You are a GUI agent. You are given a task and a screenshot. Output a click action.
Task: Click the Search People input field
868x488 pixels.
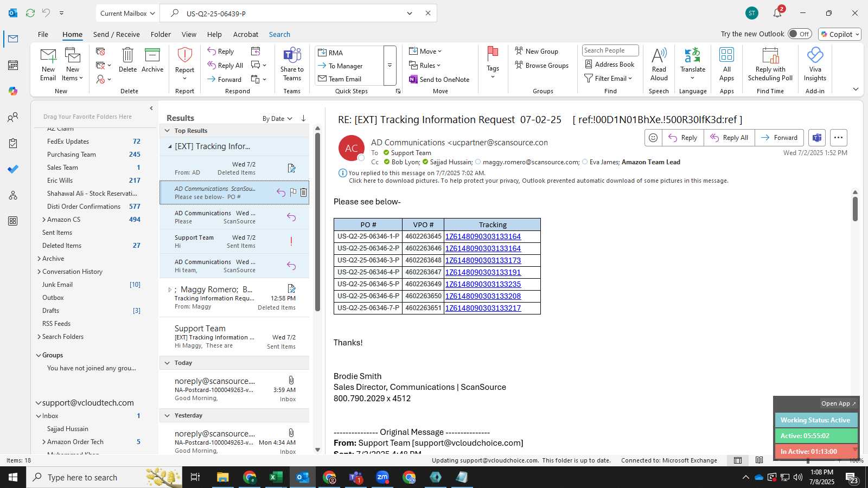click(x=610, y=50)
